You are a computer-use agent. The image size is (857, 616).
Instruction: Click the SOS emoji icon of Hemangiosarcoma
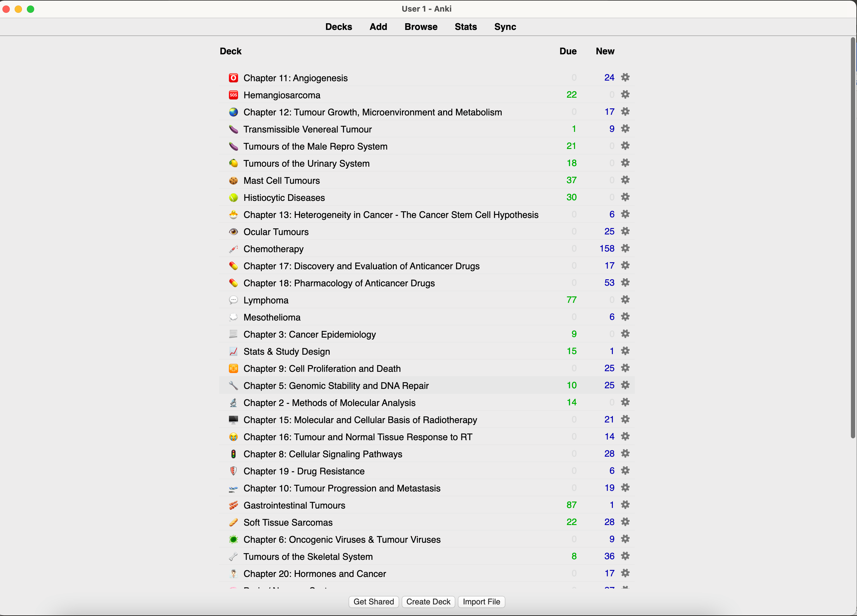(x=233, y=95)
